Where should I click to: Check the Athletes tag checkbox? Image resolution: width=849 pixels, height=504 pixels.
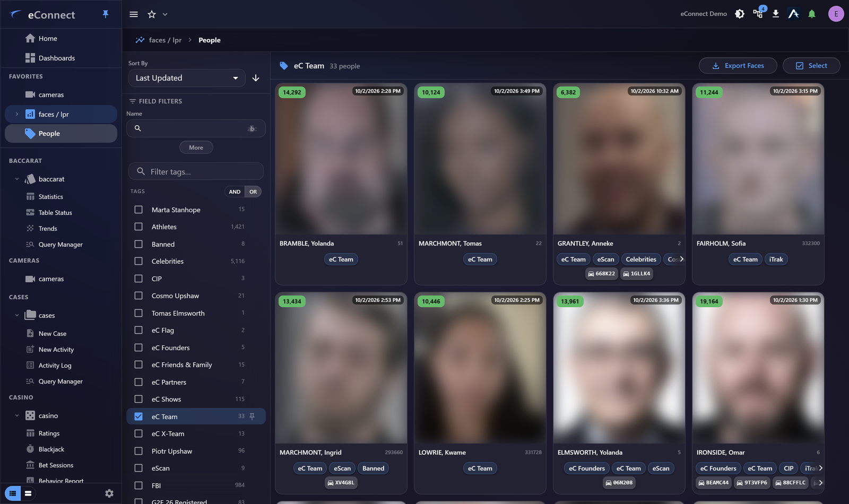138,227
